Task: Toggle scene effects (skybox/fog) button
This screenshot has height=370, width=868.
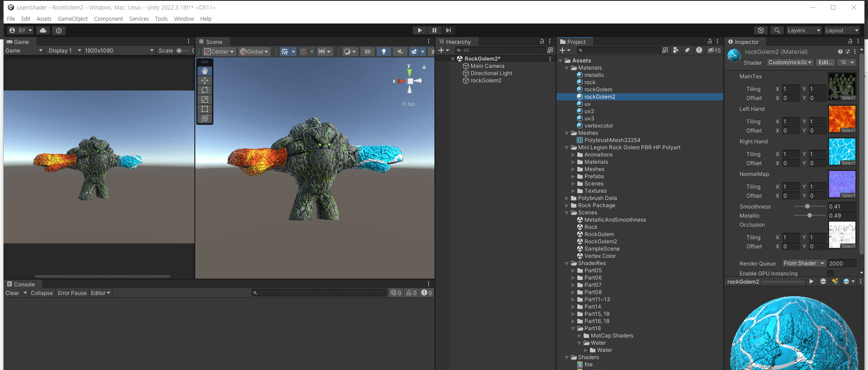Action: tap(414, 52)
